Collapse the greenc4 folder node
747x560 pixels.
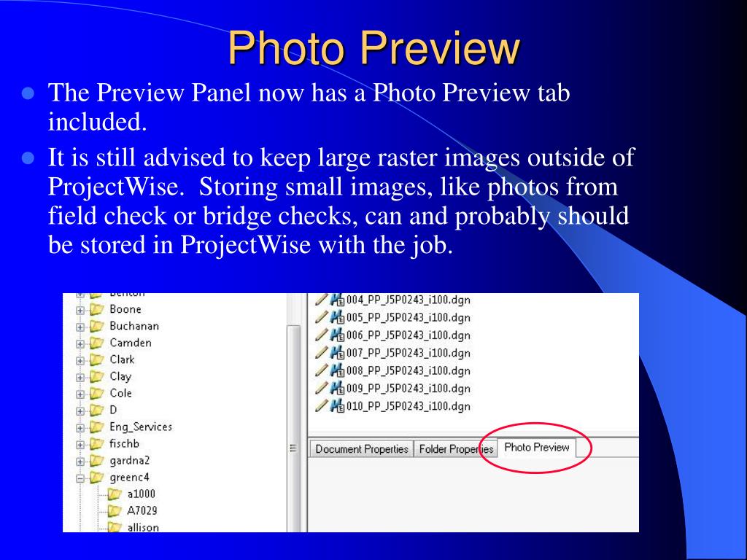[x=80, y=478]
